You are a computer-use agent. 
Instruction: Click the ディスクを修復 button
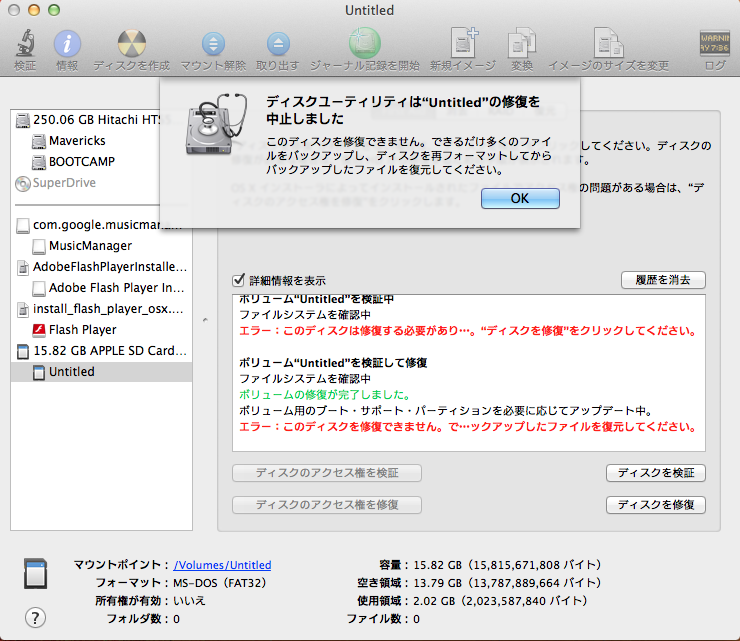coord(656,505)
